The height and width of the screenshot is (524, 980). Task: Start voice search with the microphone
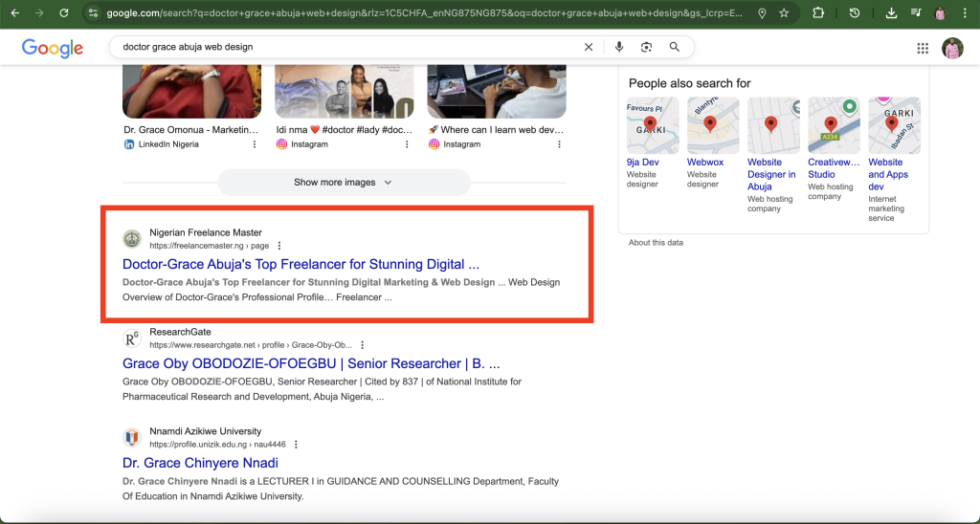coord(619,47)
